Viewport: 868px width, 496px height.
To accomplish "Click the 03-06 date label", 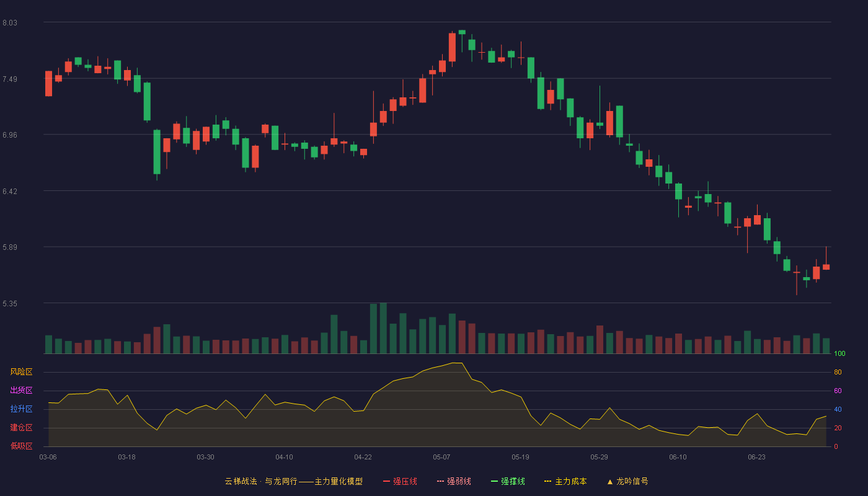I will (x=48, y=457).
